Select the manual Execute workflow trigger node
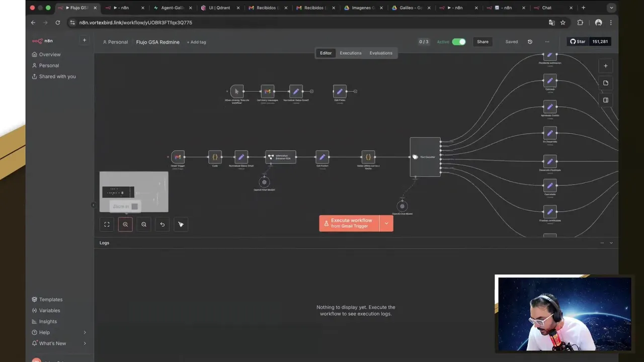 [237, 91]
